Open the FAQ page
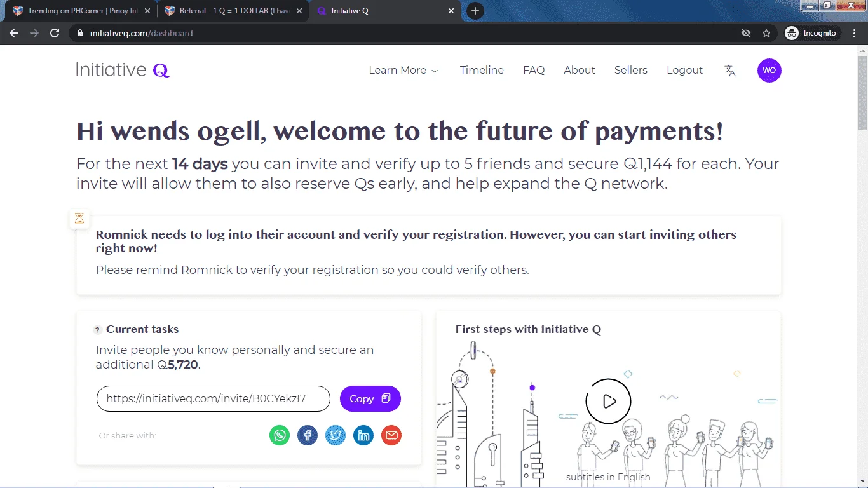868x488 pixels. point(534,71)
